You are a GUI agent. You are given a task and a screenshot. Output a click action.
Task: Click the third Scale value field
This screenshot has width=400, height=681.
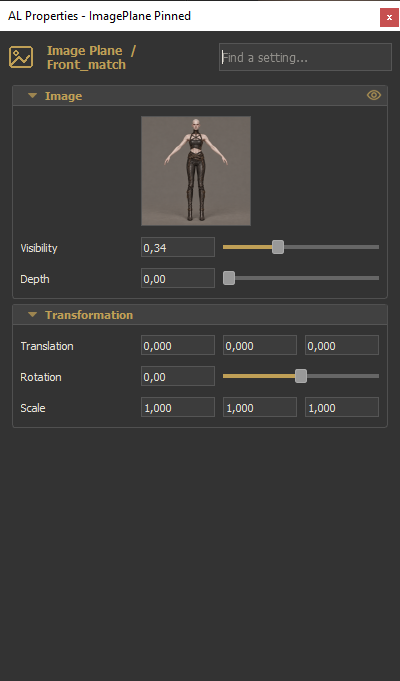tap(342, 407)
